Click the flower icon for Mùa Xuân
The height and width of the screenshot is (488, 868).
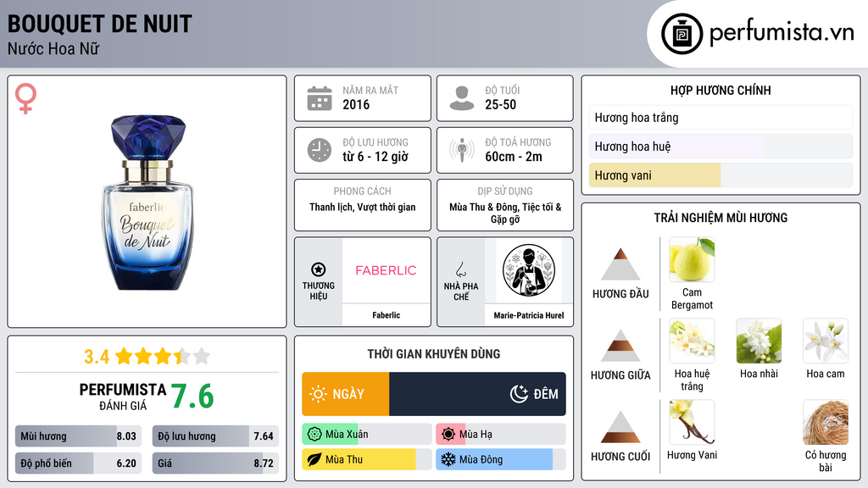[x=314, y=435]
